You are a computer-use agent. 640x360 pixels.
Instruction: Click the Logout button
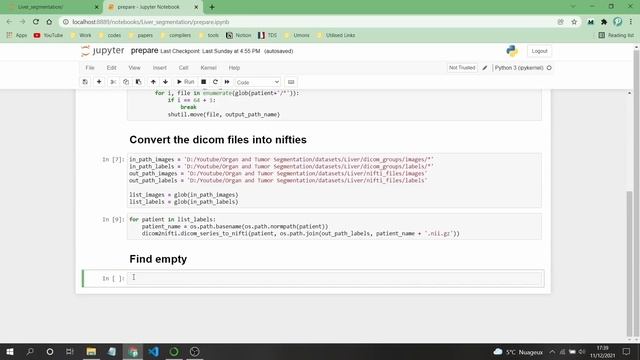pyautogui.click(x=539, y=51)
